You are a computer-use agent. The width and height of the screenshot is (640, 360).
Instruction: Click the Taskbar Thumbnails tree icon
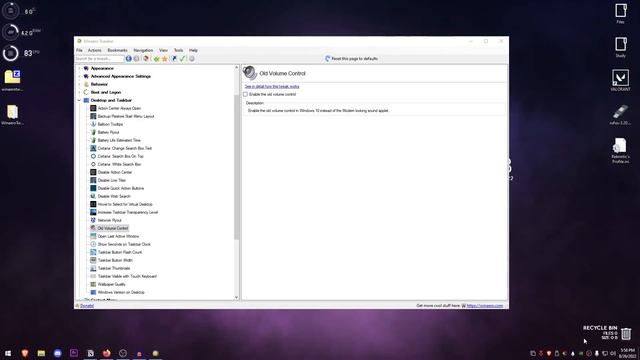click(x=93, y=268)
